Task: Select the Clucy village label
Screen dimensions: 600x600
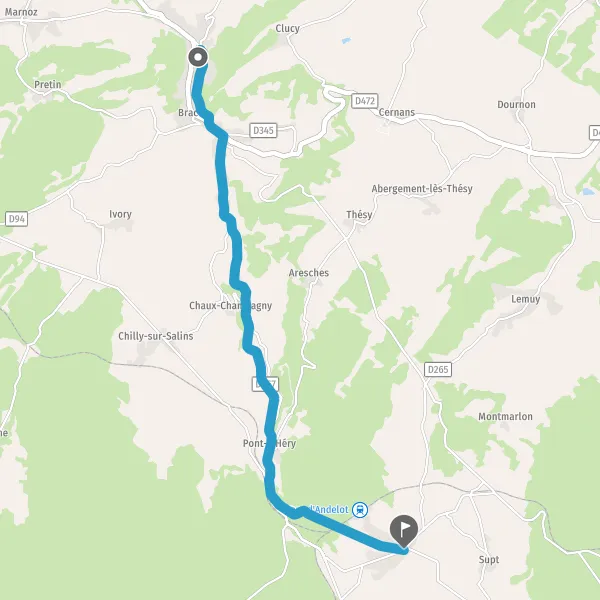Action: 287,29
